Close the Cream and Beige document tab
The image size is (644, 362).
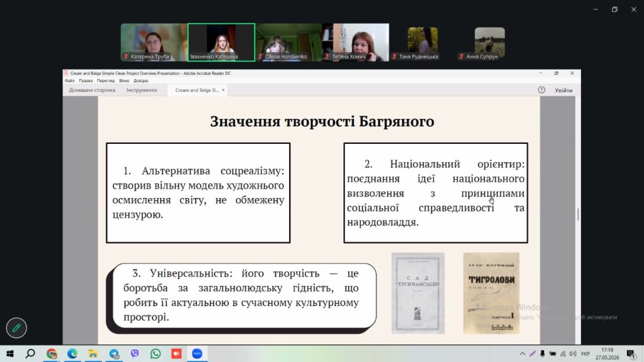pos(223,90)
